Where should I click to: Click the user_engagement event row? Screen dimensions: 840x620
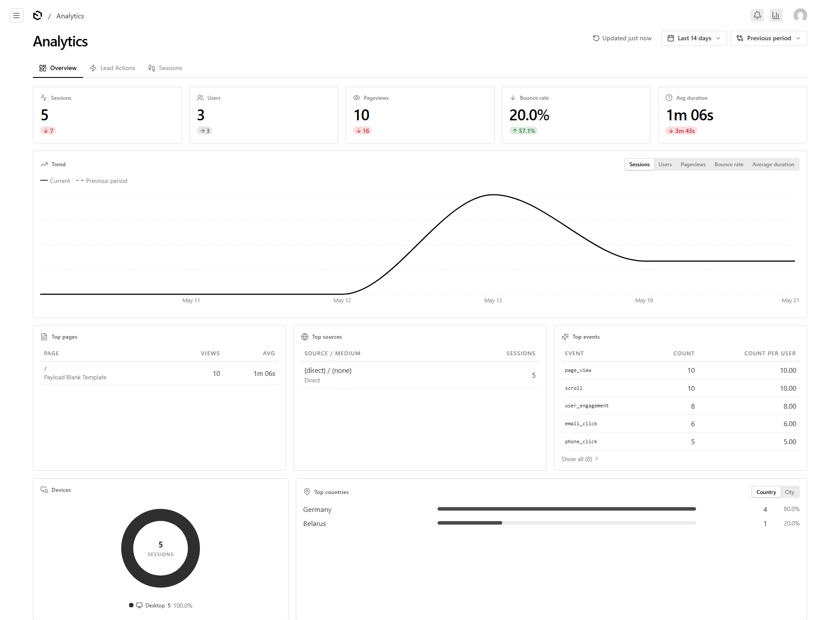680,406
